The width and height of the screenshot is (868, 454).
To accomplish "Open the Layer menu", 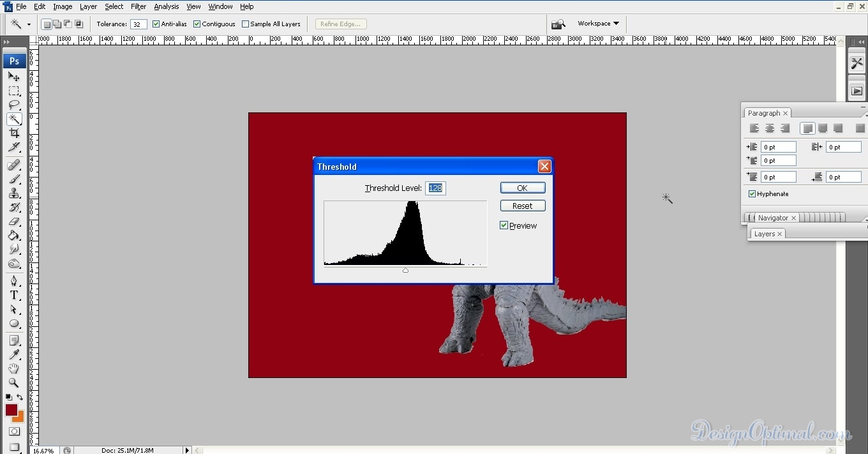I will (88, 6).
